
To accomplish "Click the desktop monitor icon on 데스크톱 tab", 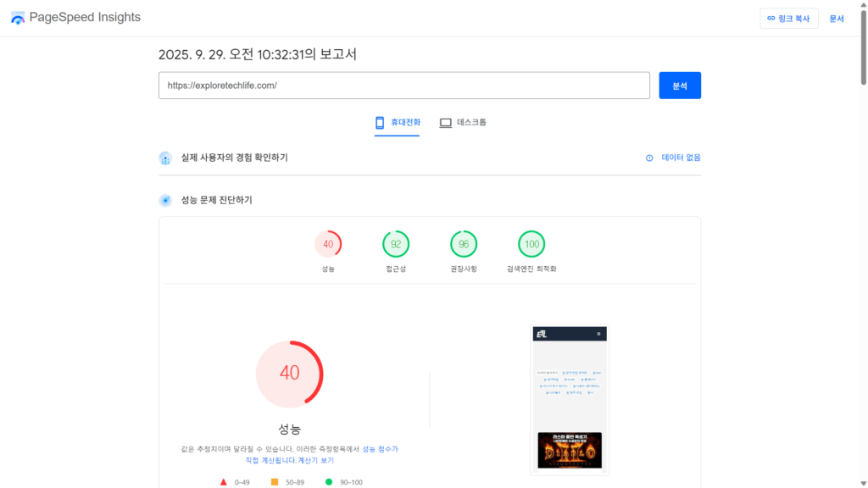I will pos(445,122).
